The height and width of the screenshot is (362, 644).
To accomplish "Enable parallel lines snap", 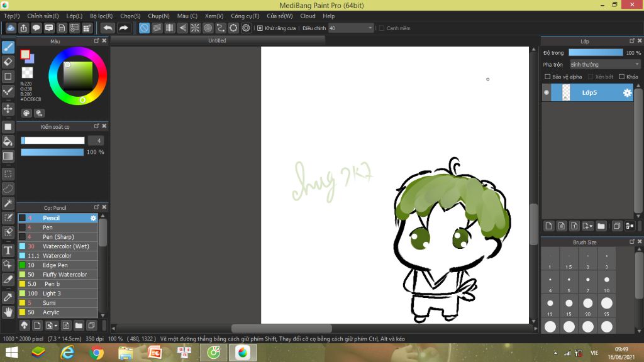I will (157, 28).
